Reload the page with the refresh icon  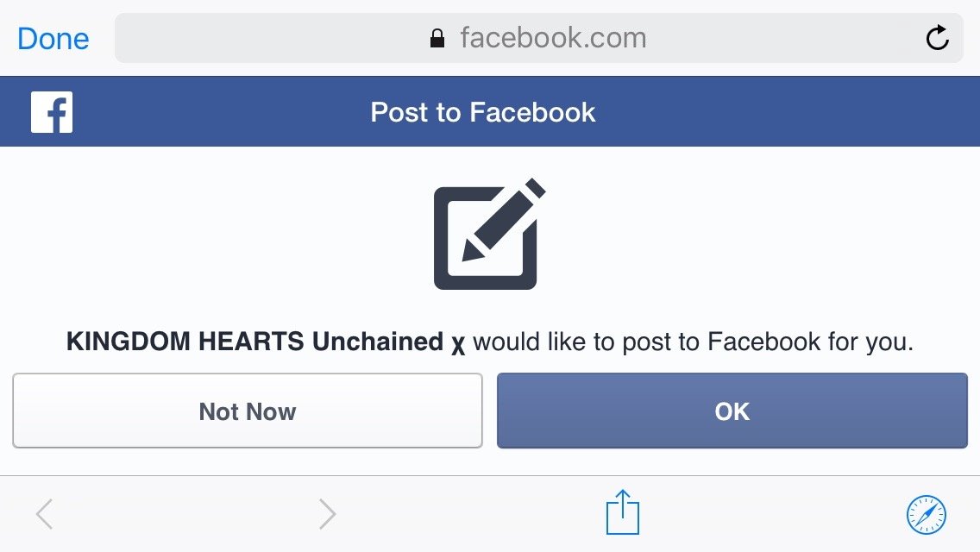coord(937,39)
